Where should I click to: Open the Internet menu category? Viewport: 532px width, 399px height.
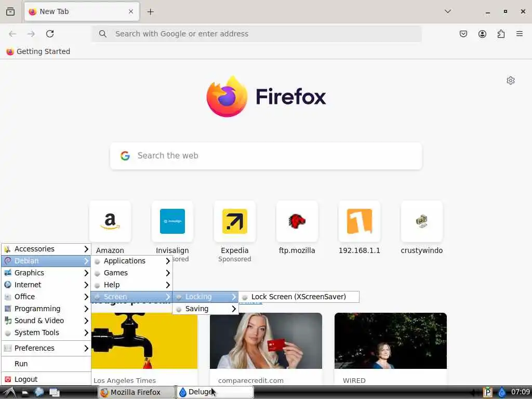(x=46, y=285)
